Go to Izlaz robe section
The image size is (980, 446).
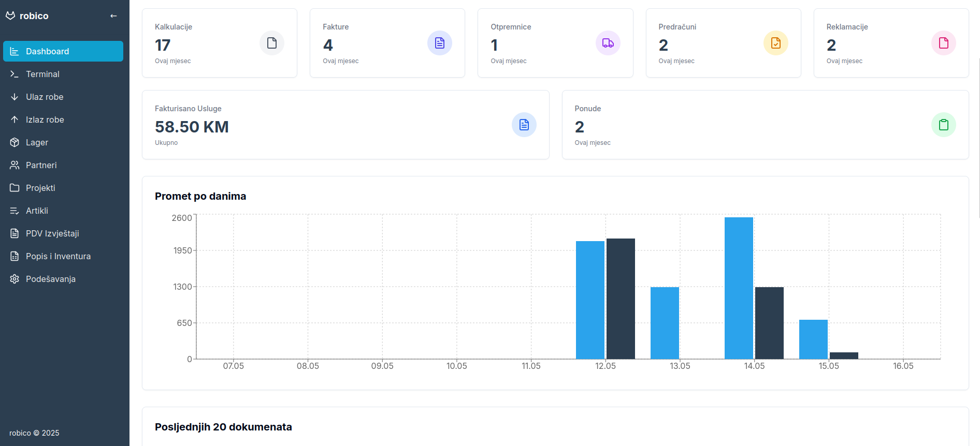63,120
